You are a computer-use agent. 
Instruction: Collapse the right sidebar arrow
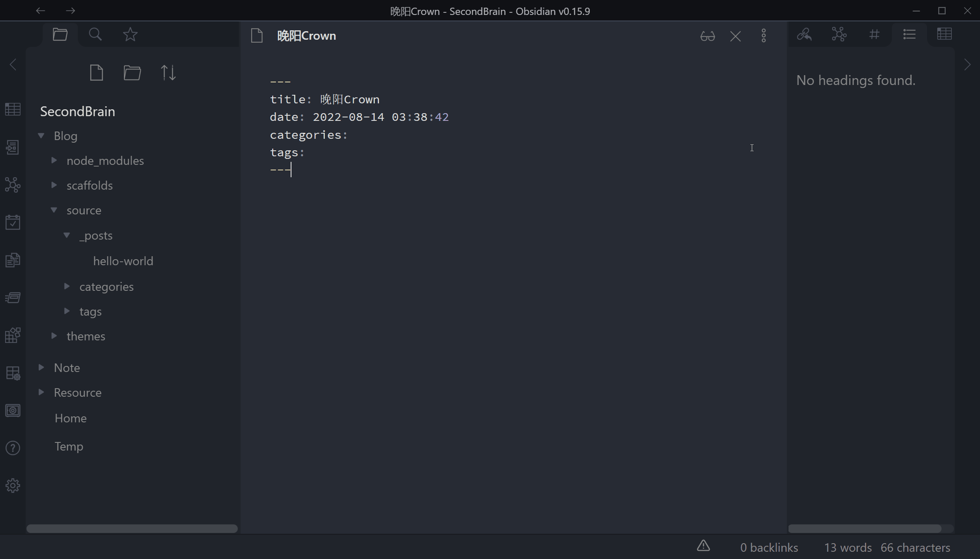click(x=967, y=65)
